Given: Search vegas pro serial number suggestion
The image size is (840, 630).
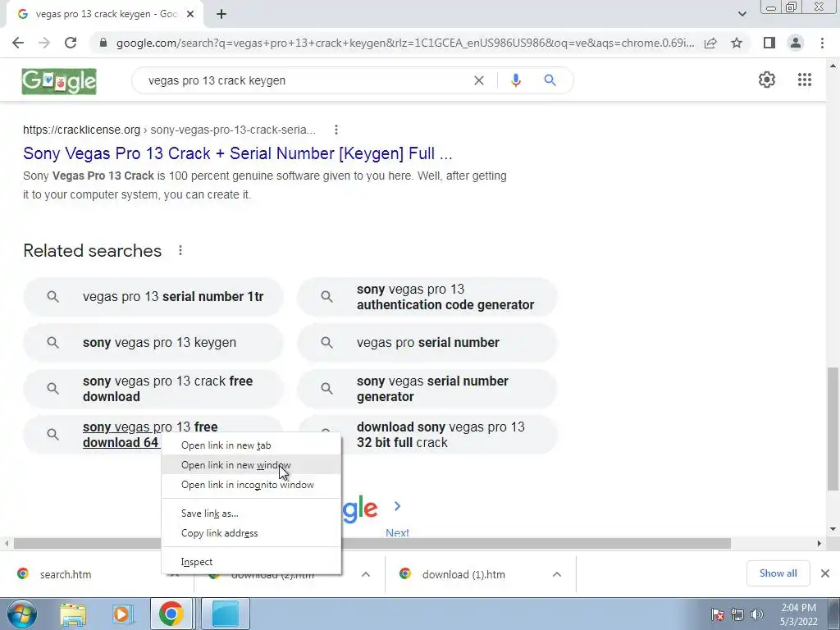Looking at the screenshot, I should [x=427, y=342].
